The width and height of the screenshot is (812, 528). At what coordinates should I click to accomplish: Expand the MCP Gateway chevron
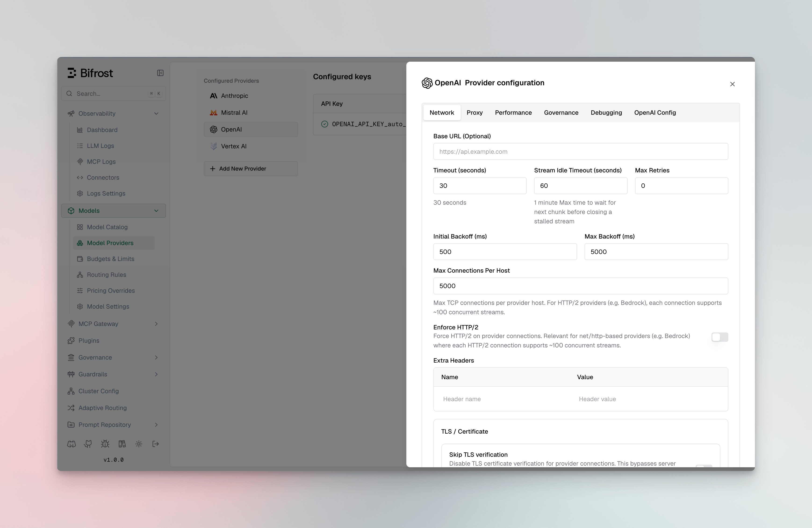156,324
